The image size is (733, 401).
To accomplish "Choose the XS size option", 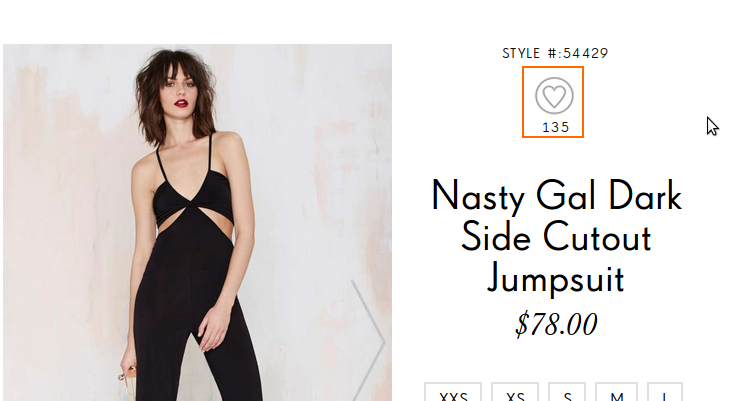I will coord(515,393).
